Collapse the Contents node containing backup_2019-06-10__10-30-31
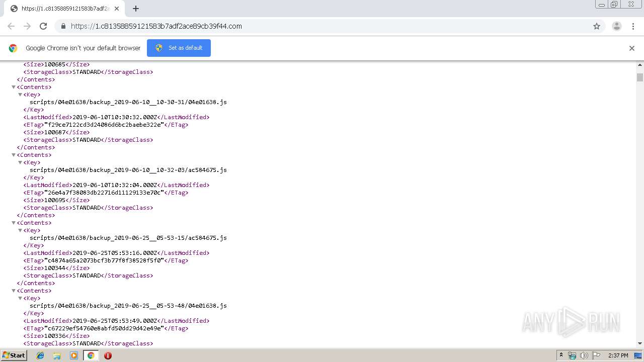 coord(14,87)
